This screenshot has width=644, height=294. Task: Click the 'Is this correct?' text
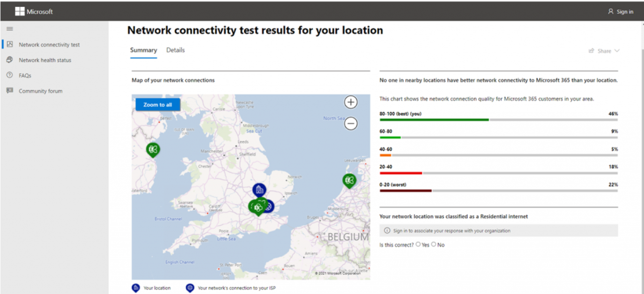(x=397, y=245)
